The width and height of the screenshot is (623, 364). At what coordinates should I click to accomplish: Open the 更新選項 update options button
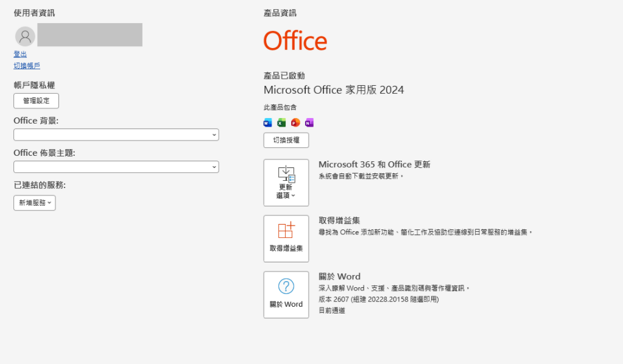click(286, 183)
